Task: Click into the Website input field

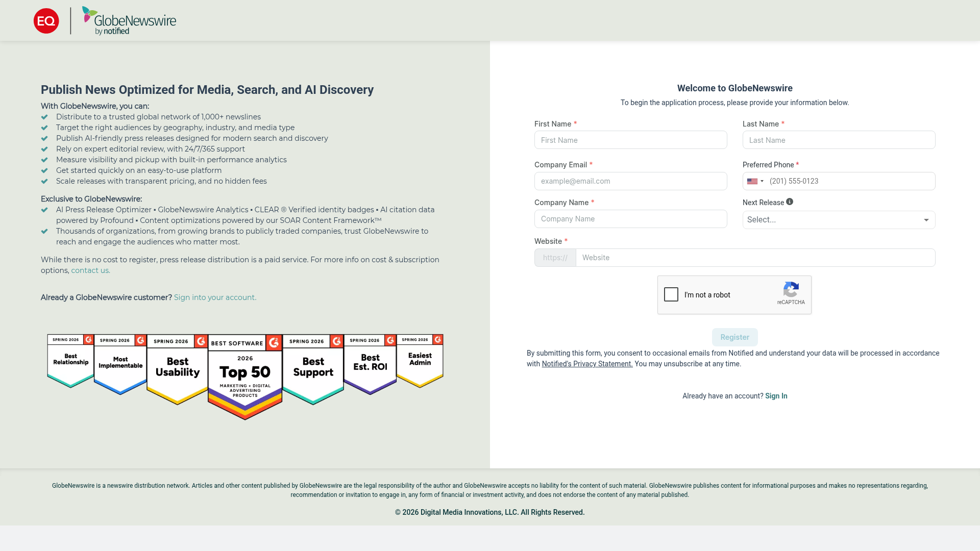Action: tap(755, 258)
